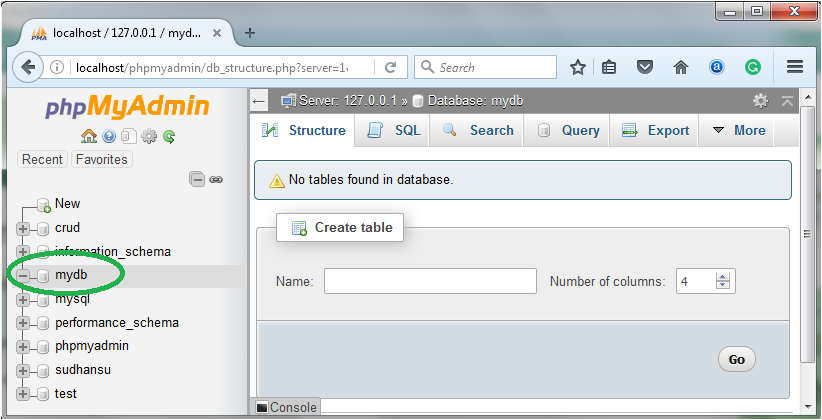Click the Server: 127.0.0.1 breadcrumb link
This screenshot has width=822, height=420.
pos(348,101)
